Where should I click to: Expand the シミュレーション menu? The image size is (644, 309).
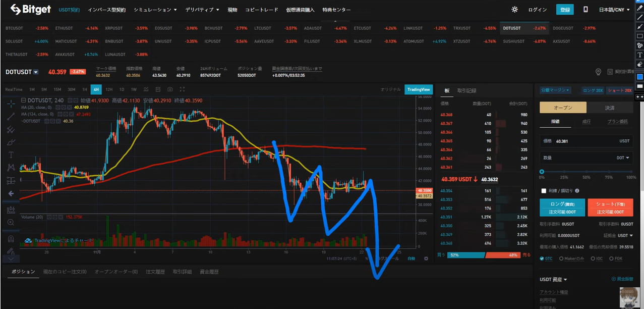coord(155,10)
